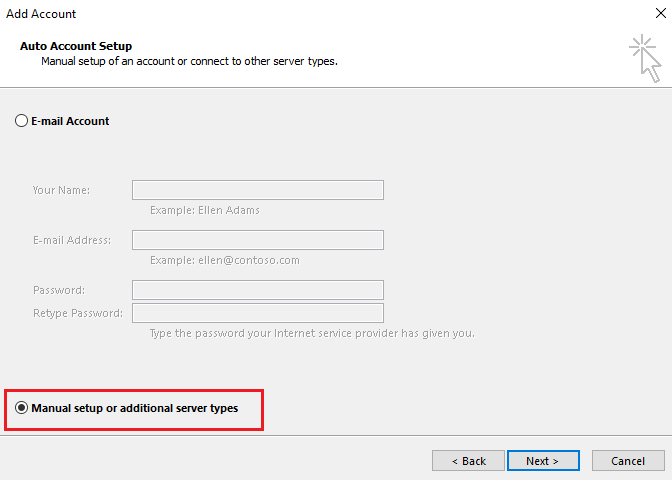
Task: Select the Retype Password input field
Action: 257,313
